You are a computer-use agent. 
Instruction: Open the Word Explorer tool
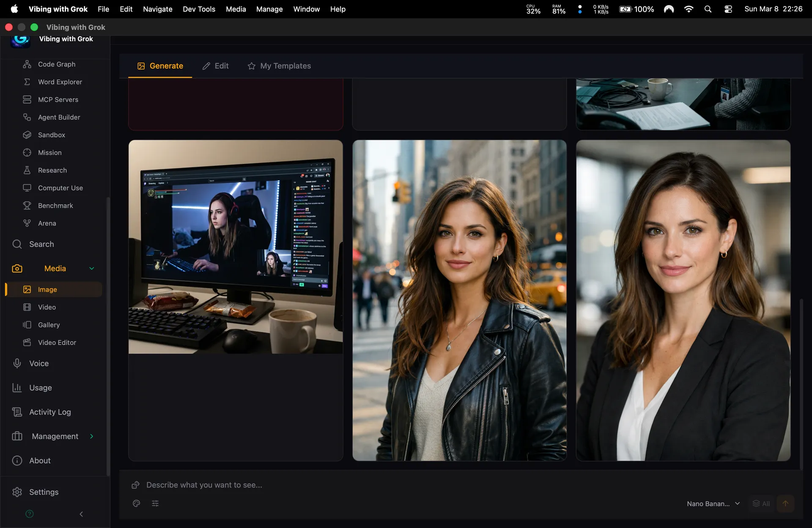pos(27,82)
